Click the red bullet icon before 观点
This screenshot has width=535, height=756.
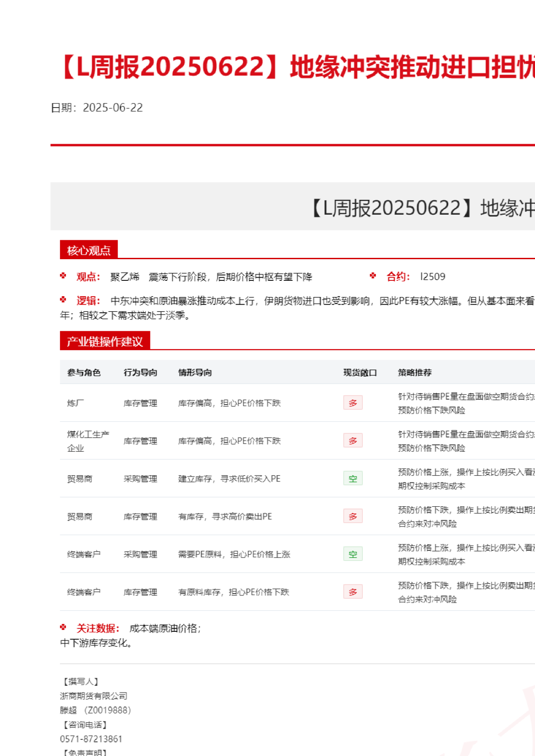[x=63, y=276]
